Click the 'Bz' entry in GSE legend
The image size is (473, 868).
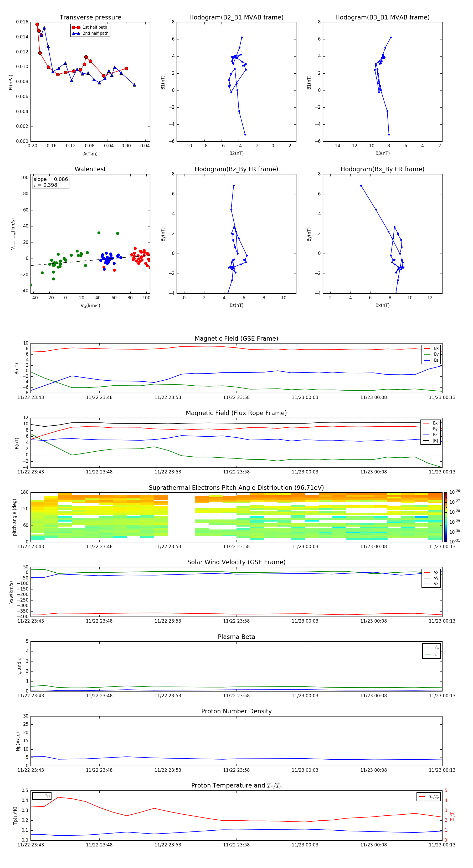click(431, 361)
